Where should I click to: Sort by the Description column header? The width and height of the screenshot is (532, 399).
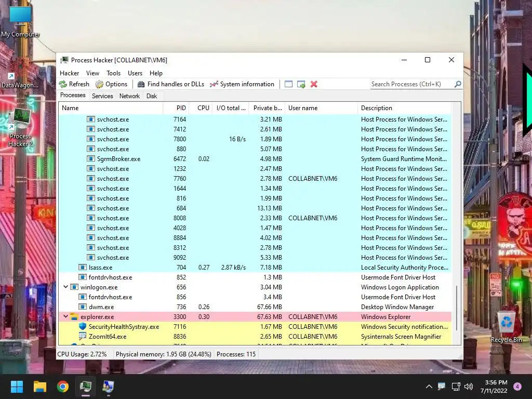404,108
